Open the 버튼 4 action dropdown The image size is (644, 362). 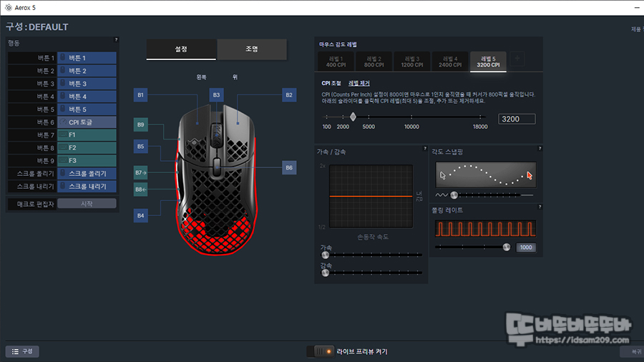(x=87, y=97)
